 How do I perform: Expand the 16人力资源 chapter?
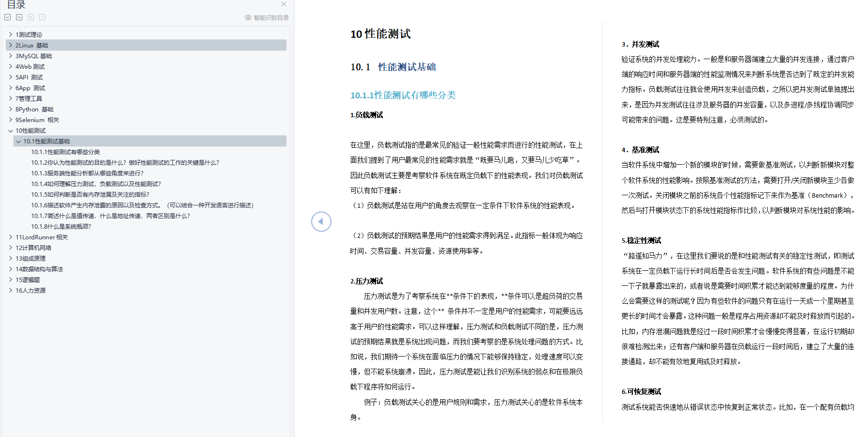(11, 290)
